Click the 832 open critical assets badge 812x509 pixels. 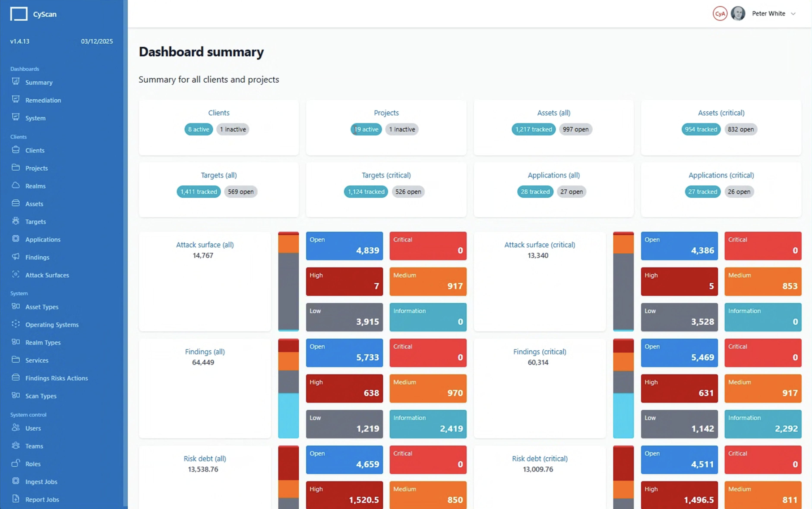(741, 129)
